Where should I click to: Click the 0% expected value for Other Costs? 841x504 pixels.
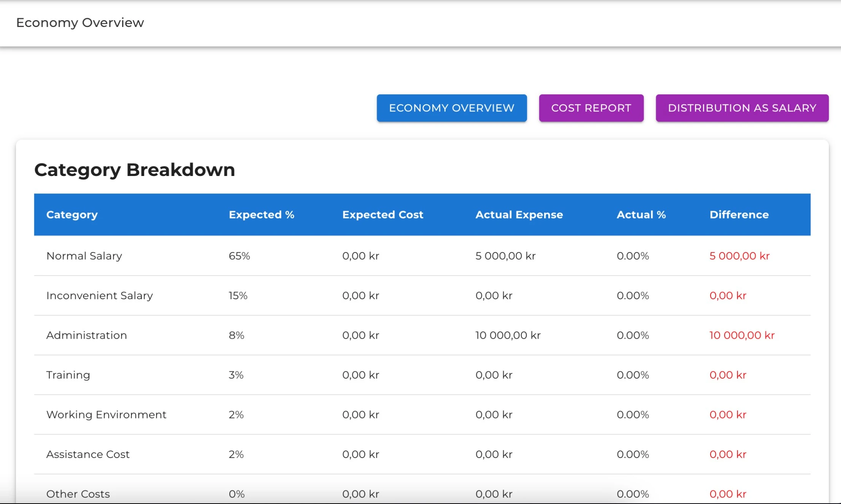tap(236, 494)
